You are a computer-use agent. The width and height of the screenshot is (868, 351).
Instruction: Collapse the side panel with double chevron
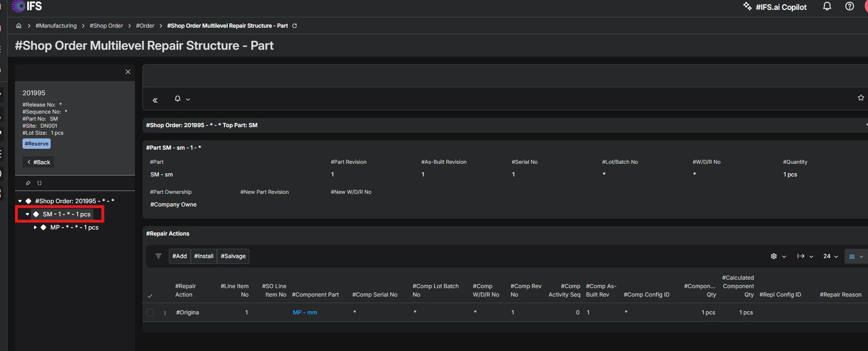click(155, 100)
